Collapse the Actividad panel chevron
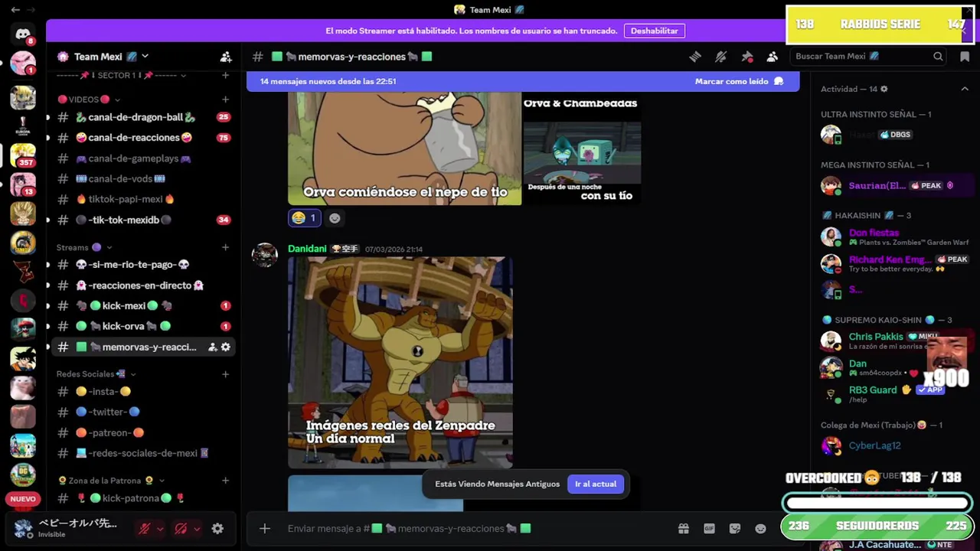 (965, 89)
